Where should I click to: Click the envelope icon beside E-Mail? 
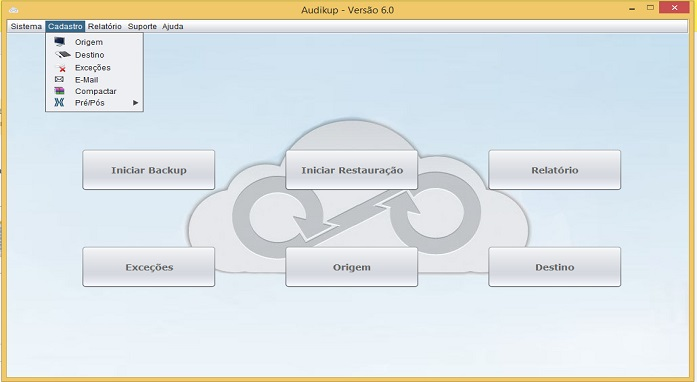point(59,79)
